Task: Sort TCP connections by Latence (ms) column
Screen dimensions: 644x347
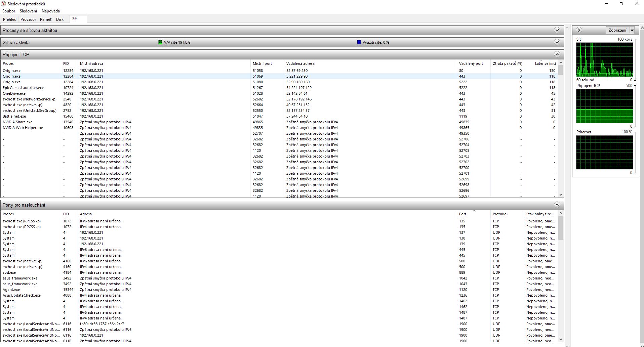Action: coord(545,63)
